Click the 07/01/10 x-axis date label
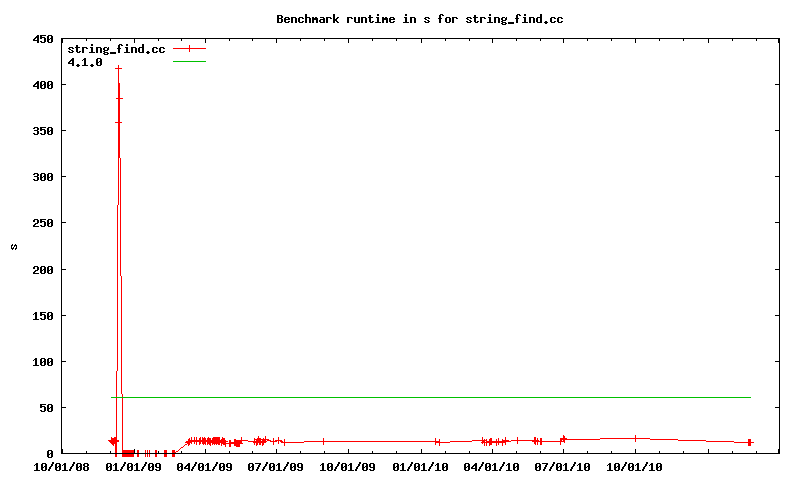Image resolution: width=800 pixels, height=480 pixels. pos(563,466)
